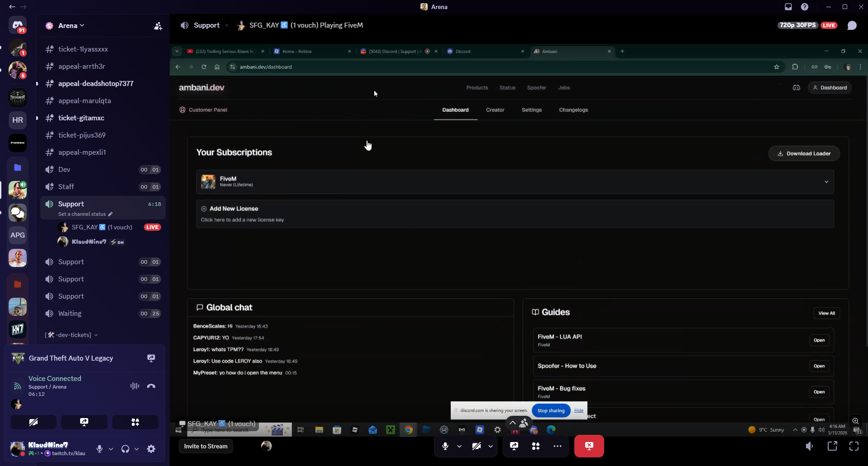This screenshot has height=466, width=868.
Task: Edit the channel status pencil icon
Action: pyautogui.click(x=110, y=214)
